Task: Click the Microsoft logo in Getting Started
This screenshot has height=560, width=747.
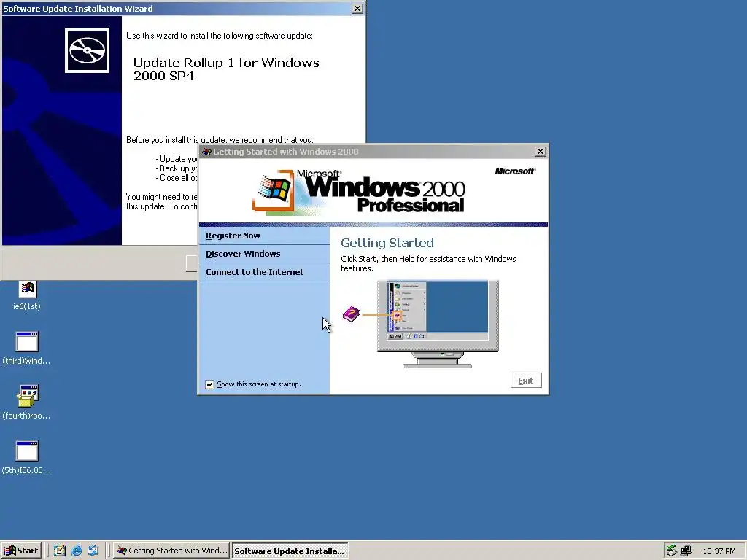Action: tap(515, 171)
